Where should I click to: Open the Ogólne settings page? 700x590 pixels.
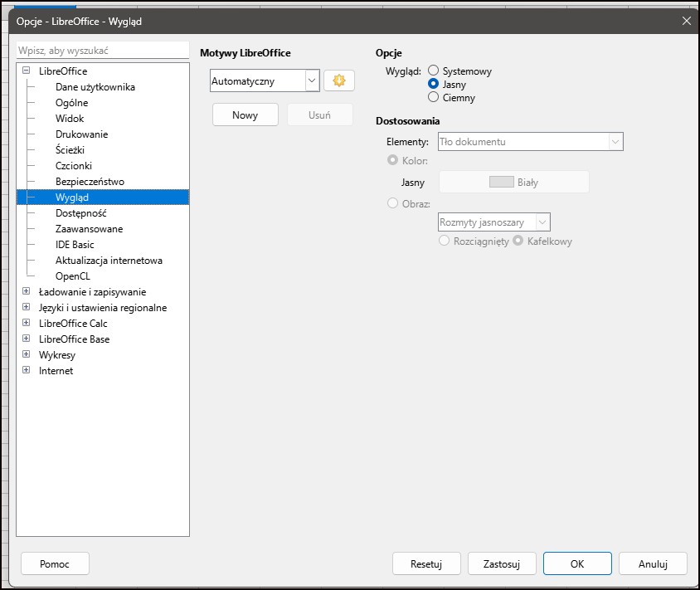(71, 103)
